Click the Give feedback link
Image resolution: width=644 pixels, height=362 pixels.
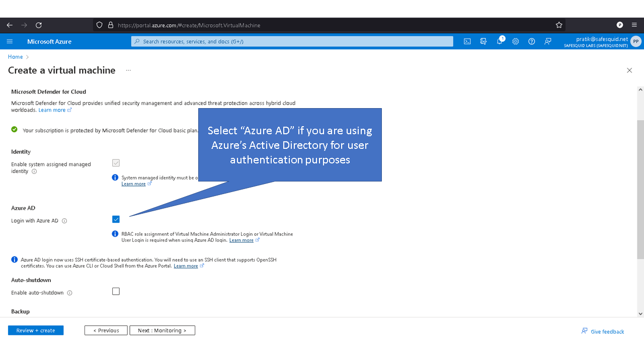603,331
